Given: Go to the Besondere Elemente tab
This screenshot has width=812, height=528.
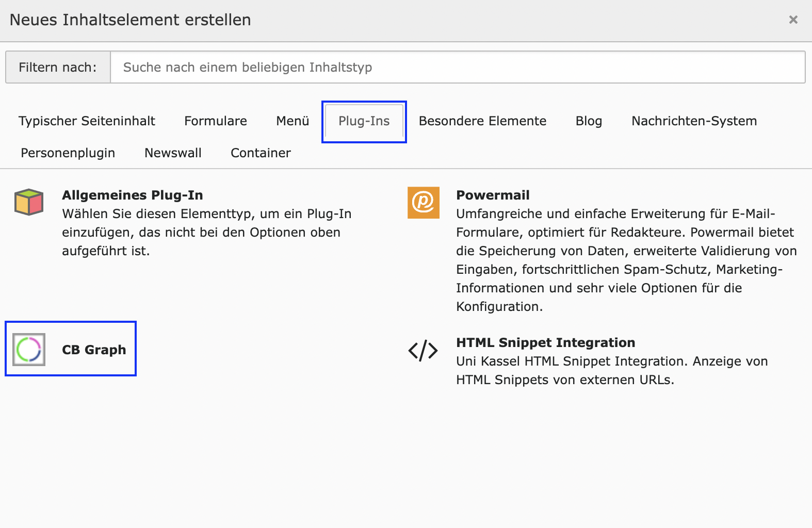Looking at the screenshot, I should coord(482,121).
